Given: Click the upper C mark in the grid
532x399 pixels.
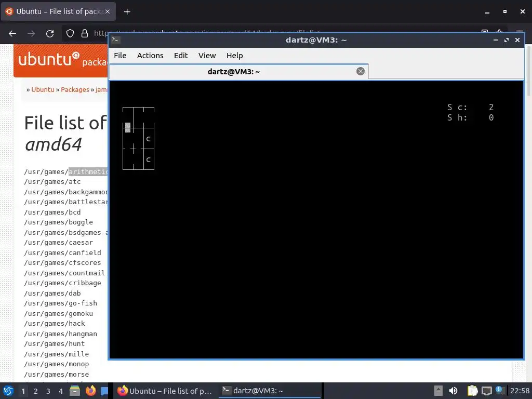Looking at the screenshot, I should tap(148, 139).
